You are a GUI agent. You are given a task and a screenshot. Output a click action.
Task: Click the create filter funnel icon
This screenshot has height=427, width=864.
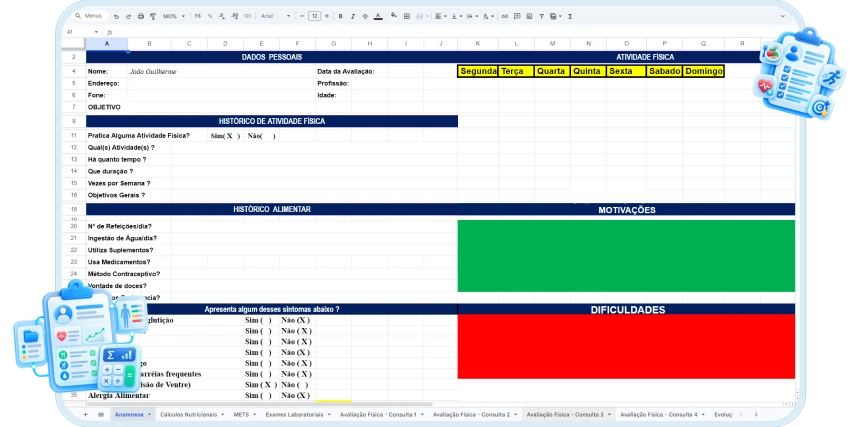542,17
